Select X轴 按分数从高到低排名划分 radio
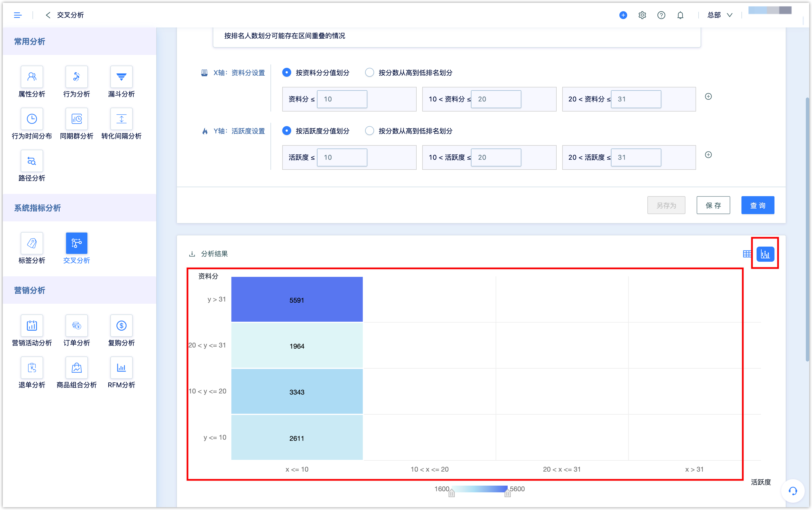This screenshot has width=812, height=510. (369, 73)
